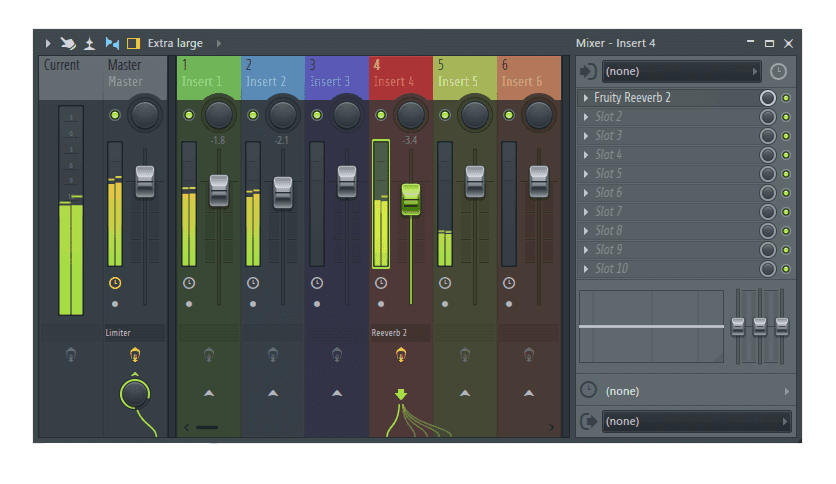Click the Insert 3 pan knob
Screen dimensions: 836x484
(x=347, y=114)
